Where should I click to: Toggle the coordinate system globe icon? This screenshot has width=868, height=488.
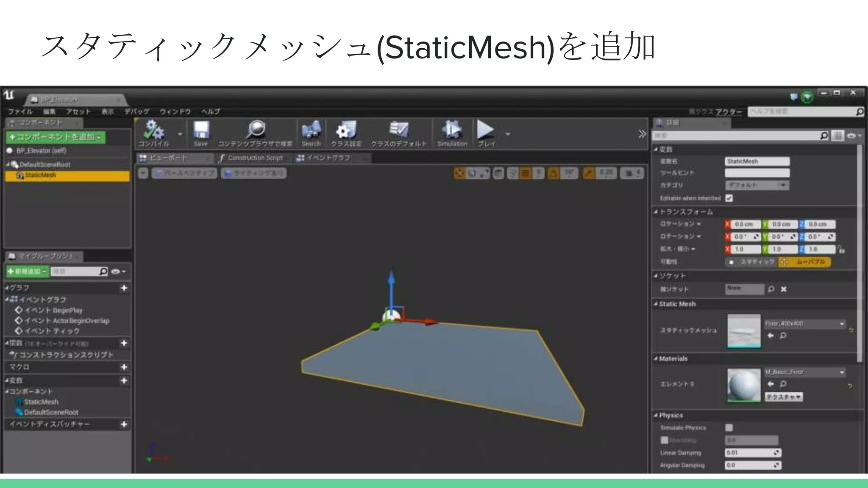(498, 173)
